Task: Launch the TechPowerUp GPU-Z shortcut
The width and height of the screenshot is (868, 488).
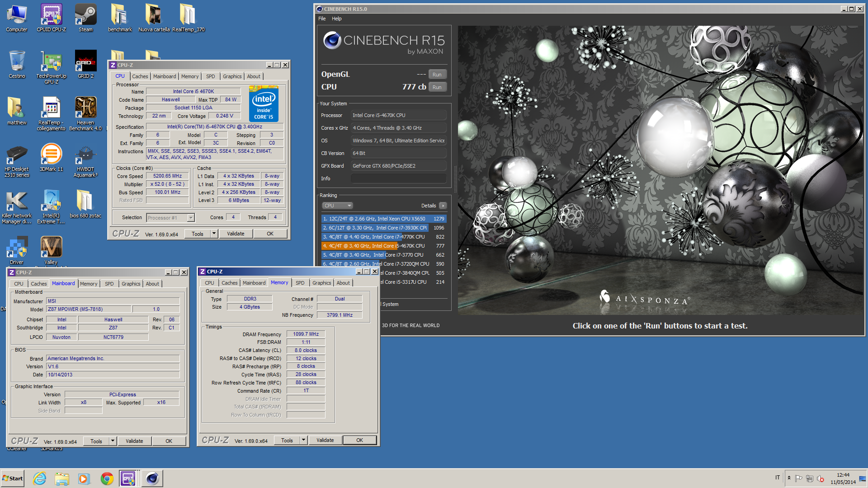Action: (51, 67)
